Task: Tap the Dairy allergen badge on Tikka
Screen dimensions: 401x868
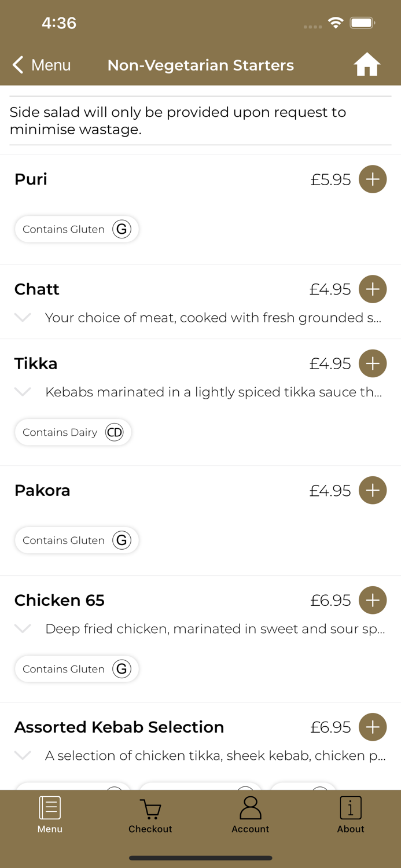Action: point(73,432)
